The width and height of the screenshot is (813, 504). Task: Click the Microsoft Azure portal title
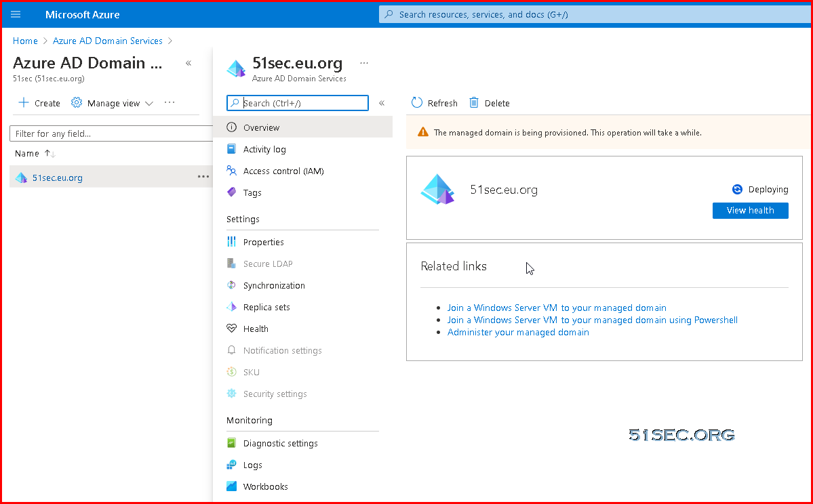pyautogui.click(x=83, y=14)
